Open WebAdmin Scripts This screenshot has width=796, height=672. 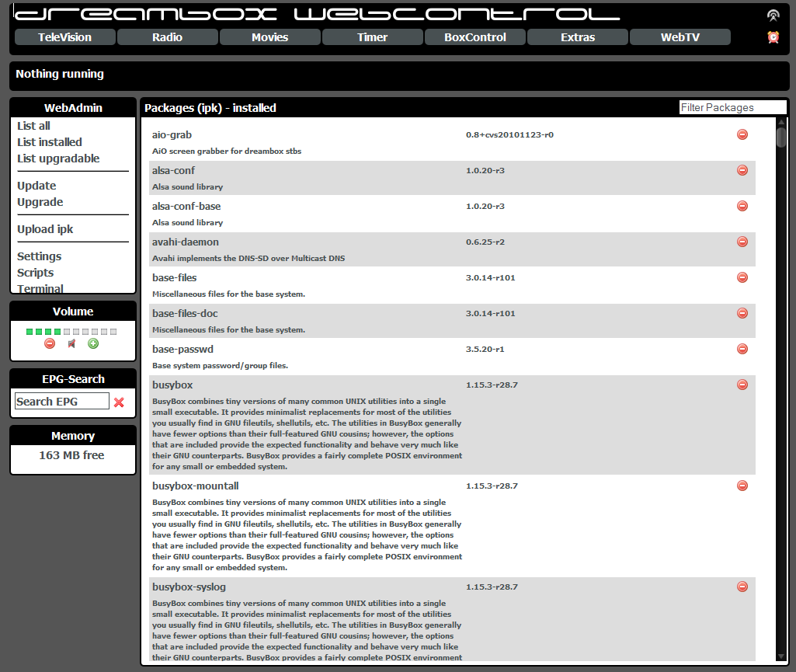pos(35,273)
